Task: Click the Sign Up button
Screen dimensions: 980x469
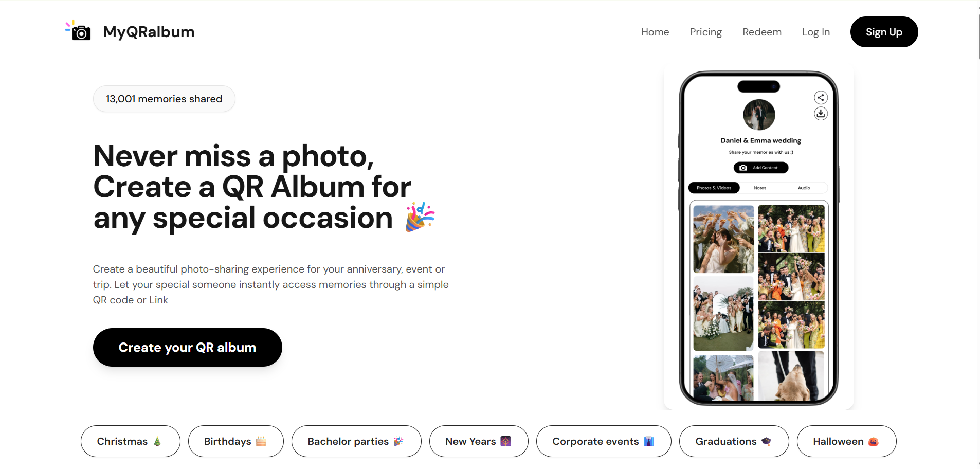Action: 884,32
